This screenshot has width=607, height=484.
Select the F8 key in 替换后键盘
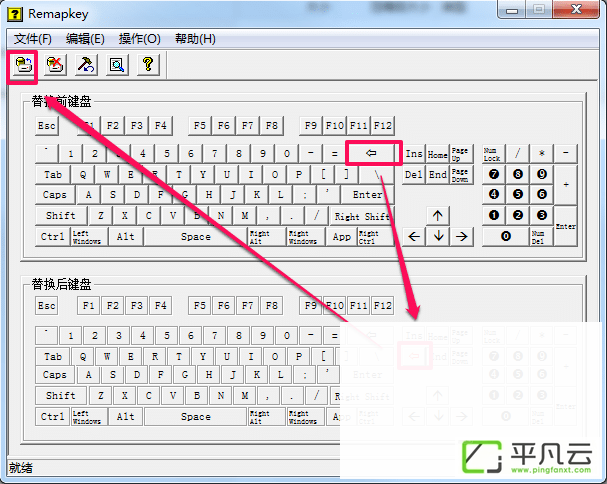pyautogui.click(x=272, y=306)
